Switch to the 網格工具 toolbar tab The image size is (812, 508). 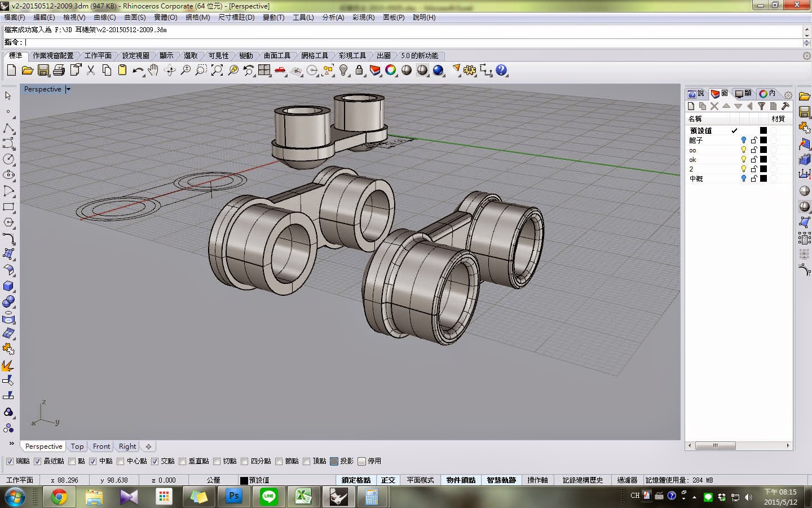[314, 55]
